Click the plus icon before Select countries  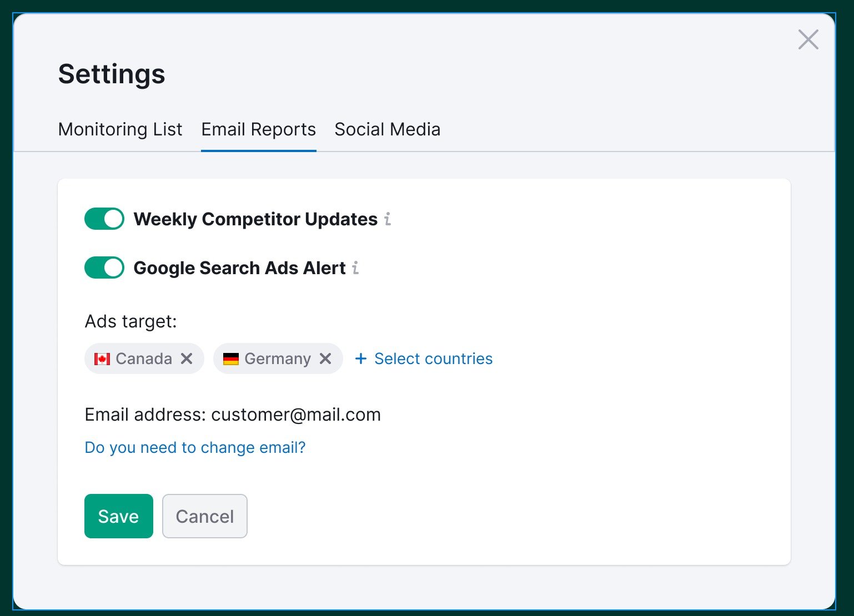[360, 359]
